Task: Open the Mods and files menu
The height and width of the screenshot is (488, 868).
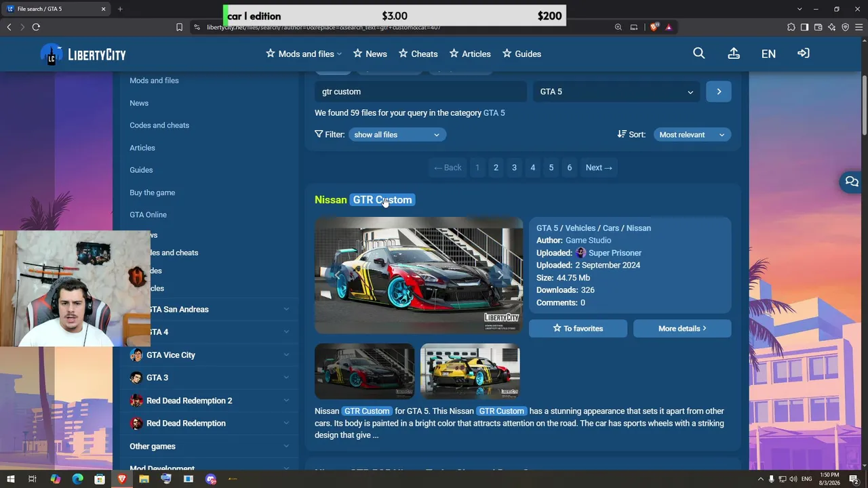Action: 304,54
